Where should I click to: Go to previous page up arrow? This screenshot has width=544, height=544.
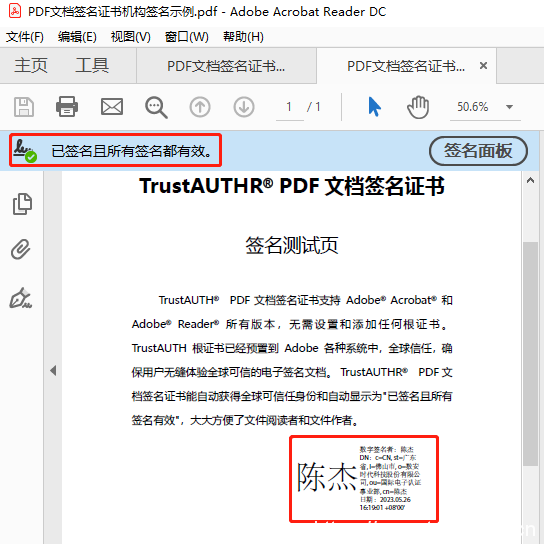200,107
